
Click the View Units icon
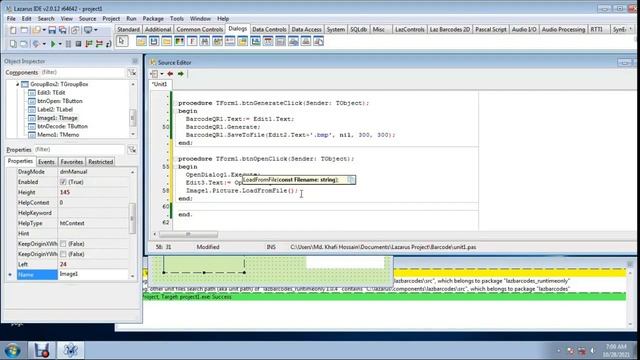click(13, 44)
